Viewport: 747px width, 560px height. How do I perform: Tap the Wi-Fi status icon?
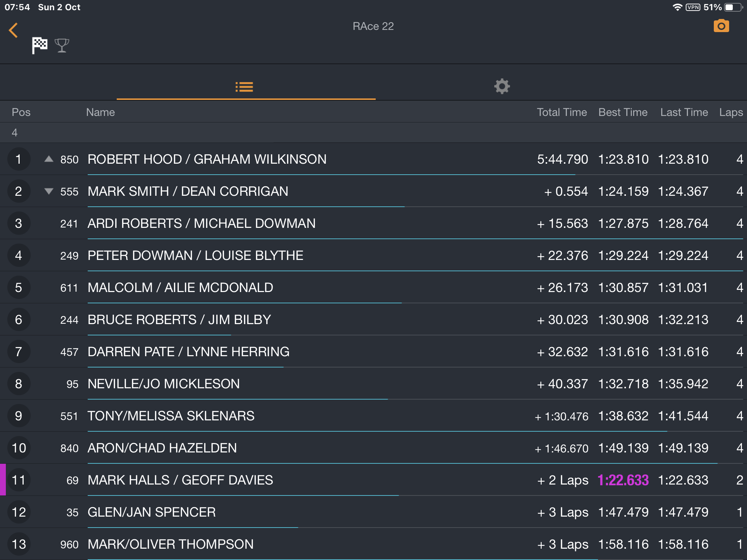(677, 7)
